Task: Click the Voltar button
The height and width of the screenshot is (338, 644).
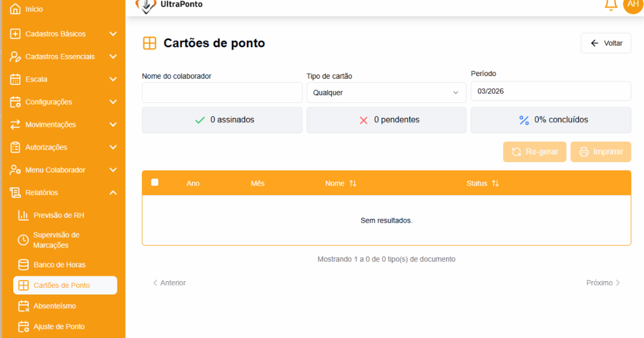Action: pyautogui.click(x=606, y=43)
